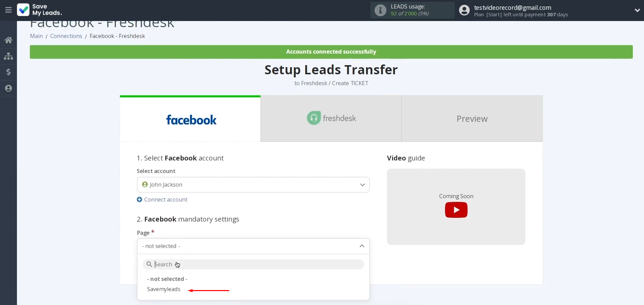Focus the Search field in Page dropdown
644x305 pixels.
pyautogui.click(x=253, y=264)
